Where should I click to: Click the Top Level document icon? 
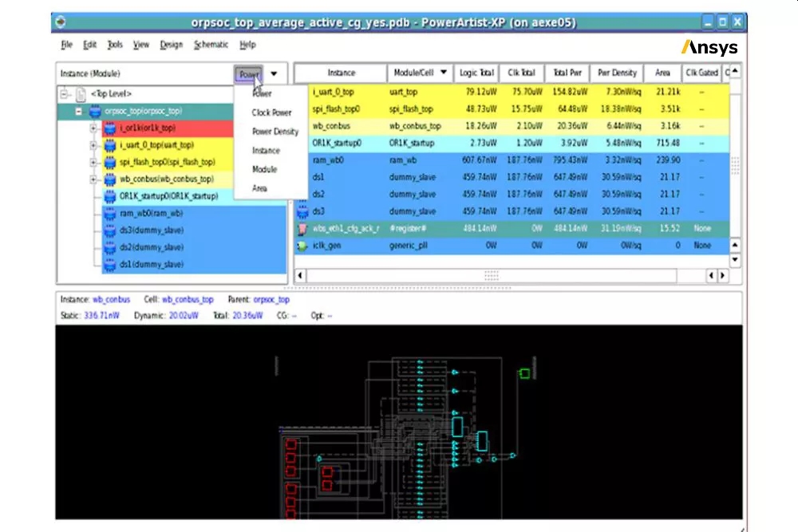81,94
